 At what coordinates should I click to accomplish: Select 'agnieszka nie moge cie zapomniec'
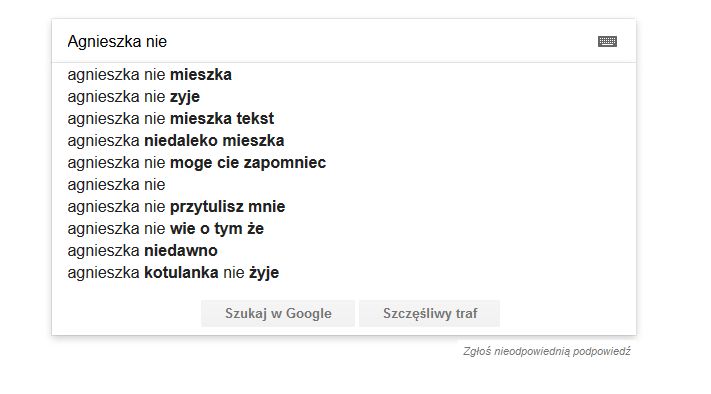[x=344, y=162]
